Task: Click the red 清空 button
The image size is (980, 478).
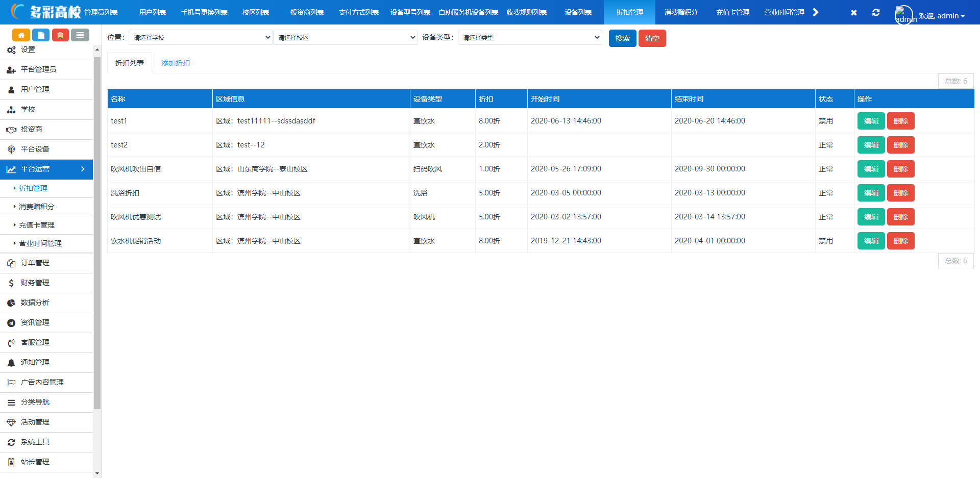Action: click(x=652, y=38)
